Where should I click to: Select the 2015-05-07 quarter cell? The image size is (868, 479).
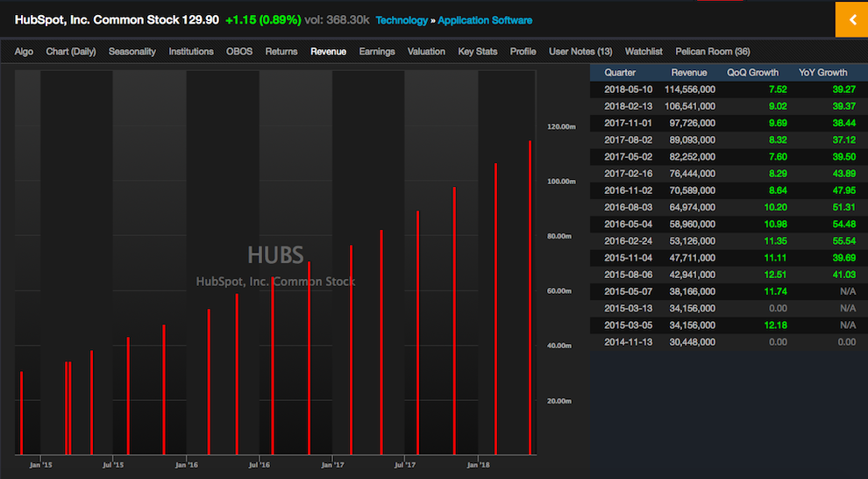click(629, 291)
